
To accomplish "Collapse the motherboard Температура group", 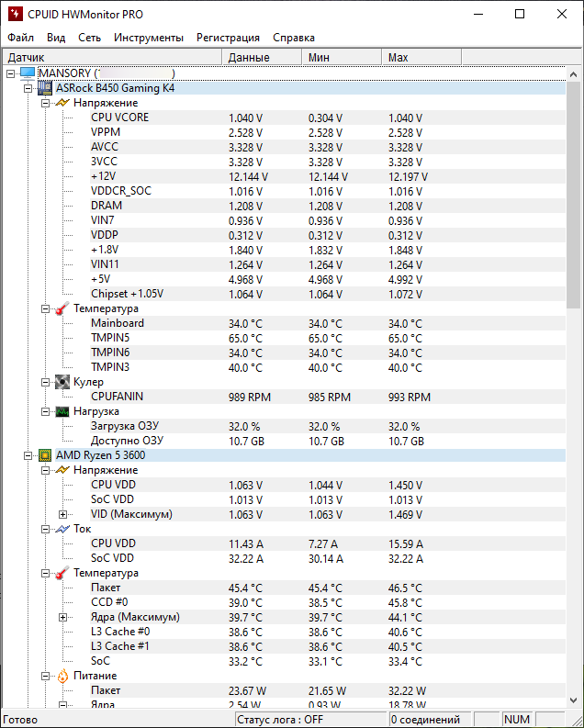I will [x=45, y=308].
